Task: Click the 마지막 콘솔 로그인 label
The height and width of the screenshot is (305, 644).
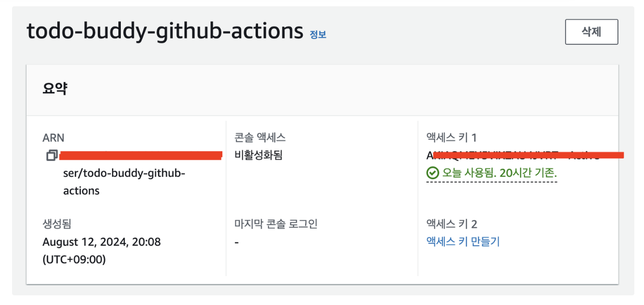Action: click(276, 224)
